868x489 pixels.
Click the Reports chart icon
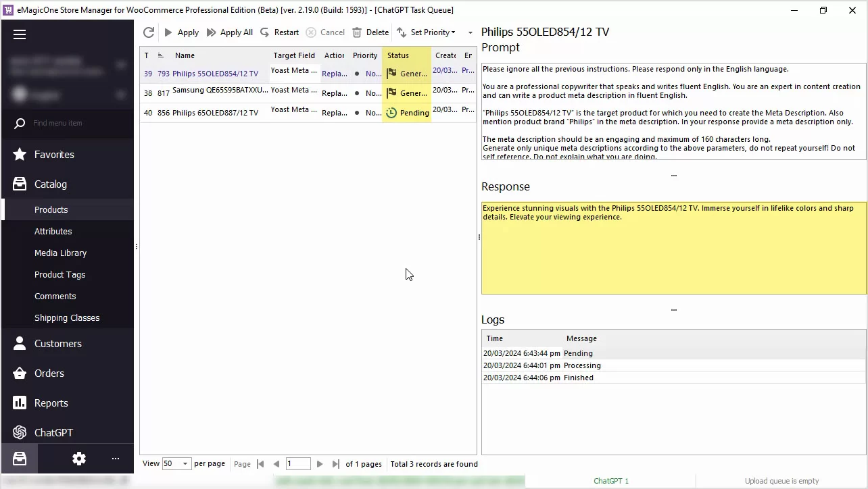pyautogui.click(x=20, y=403)
